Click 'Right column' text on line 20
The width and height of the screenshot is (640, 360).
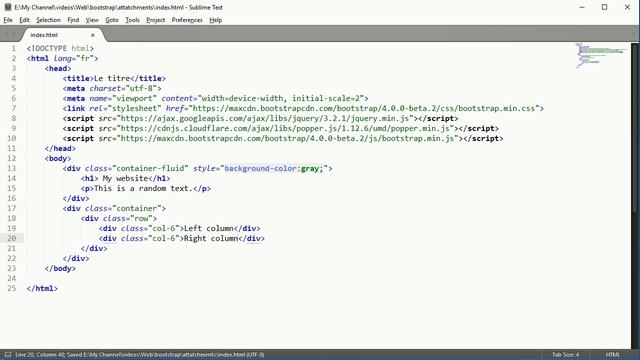[211, 238]
